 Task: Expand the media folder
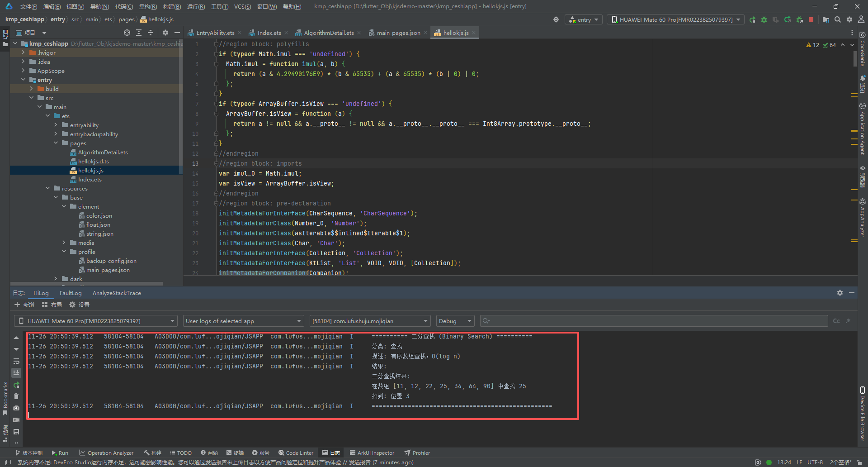[64, 243]
